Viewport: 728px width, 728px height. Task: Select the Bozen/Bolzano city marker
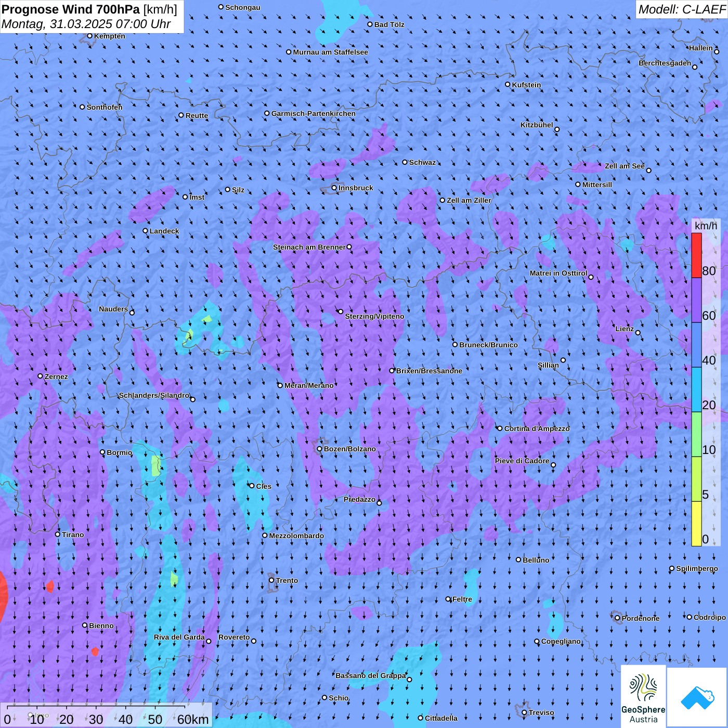pyautogui.click(x=320, y=449)
